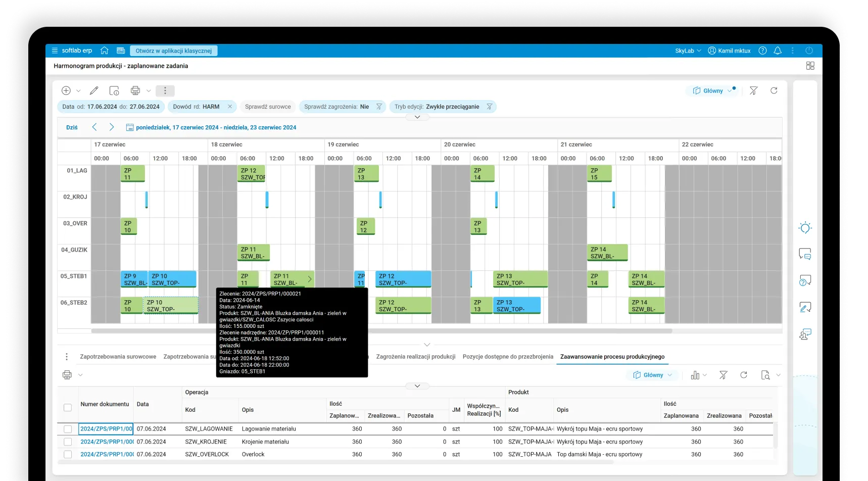The height and width of the screenshot is (481, 868).
Task: Open the notifications bell icon
Action: coord(778,51)
